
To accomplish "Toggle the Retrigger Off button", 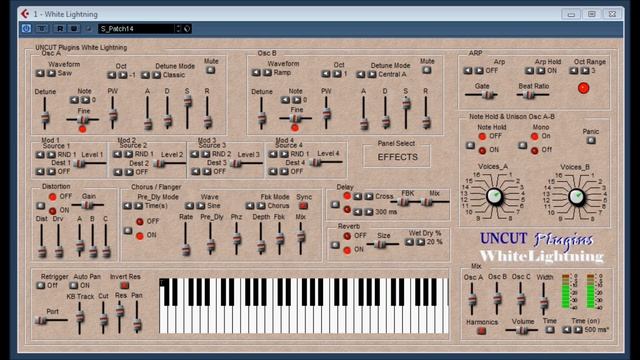I will coord(40,285).
